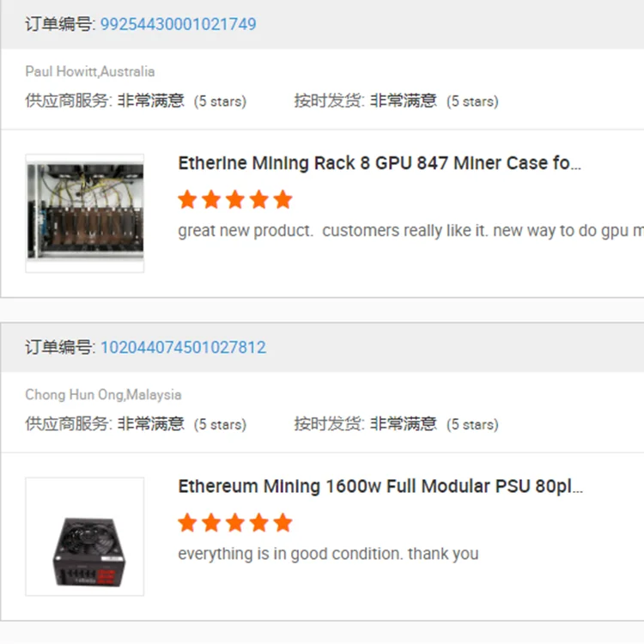The image size is (644, 644).
Task: Select reviewer name Paul Howitt, Australia
Action: pos(90,71)
